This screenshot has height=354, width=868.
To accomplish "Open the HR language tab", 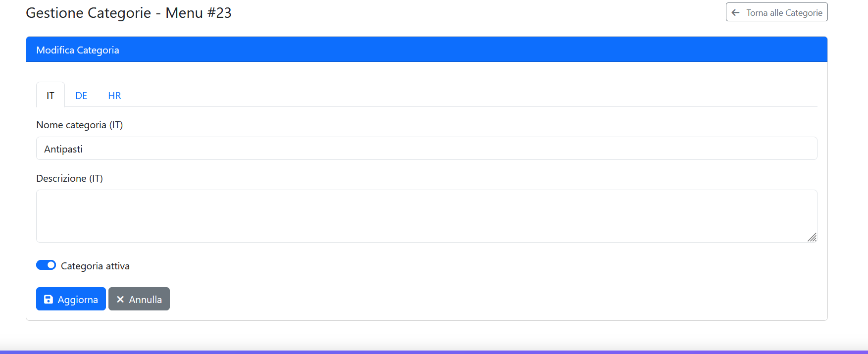I will coord(114,96).
